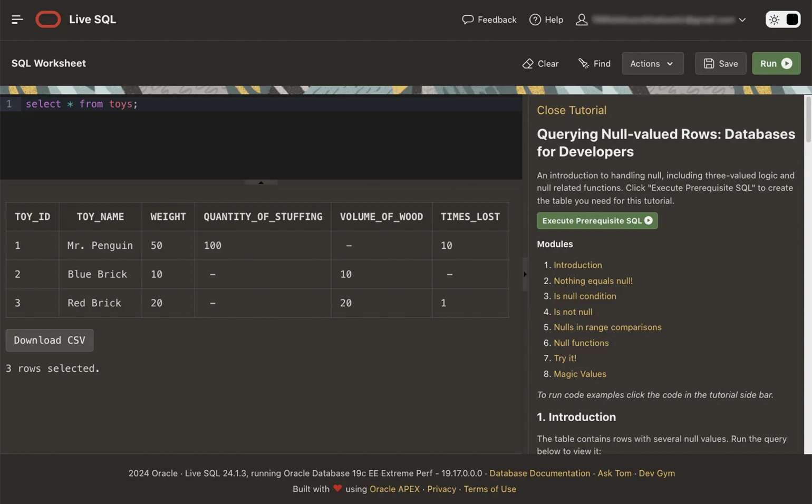
Task: Open Help with question mark icon
Action: pyautogui.click(x=535, y=20)
